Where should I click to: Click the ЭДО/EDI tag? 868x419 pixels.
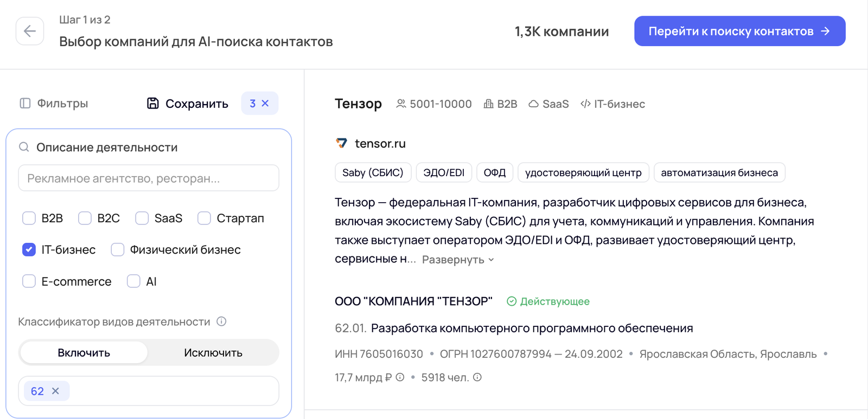click(444, 172)
